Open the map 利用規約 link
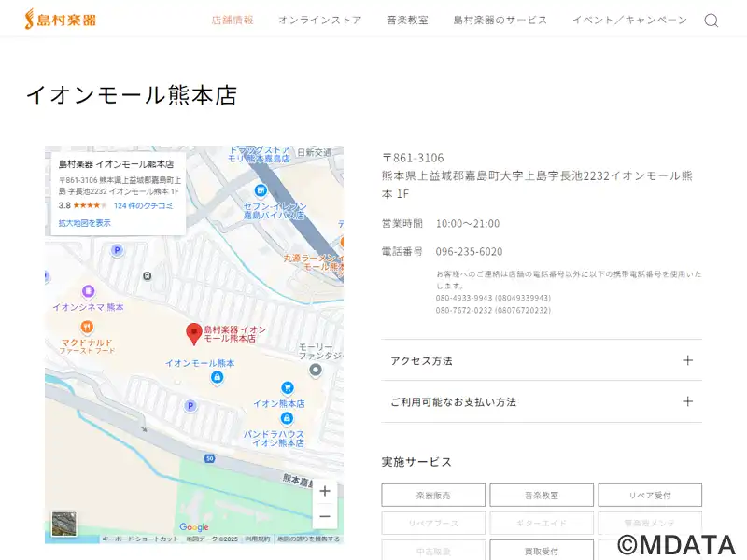This screenshot has height=560, width=747. tap(258, 539)
